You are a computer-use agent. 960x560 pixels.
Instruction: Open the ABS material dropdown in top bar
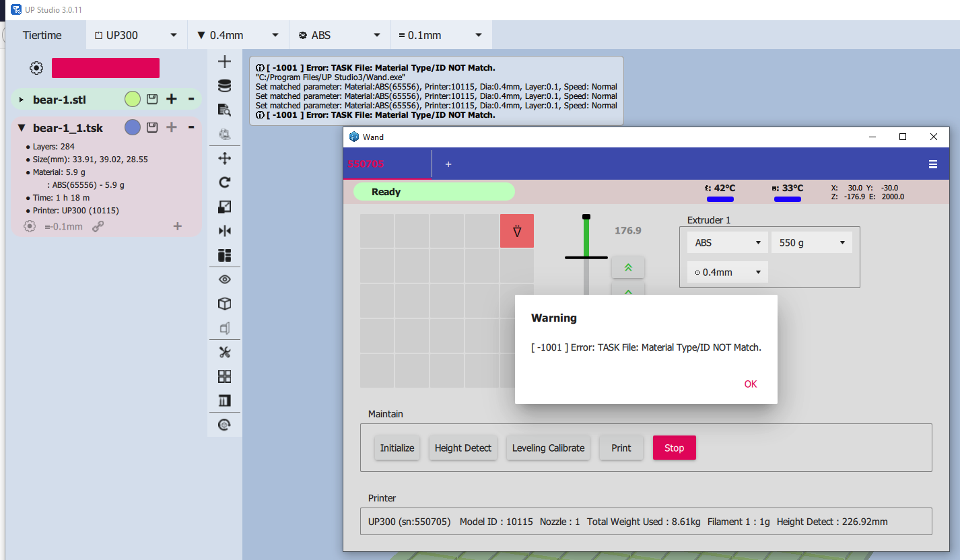[x=340, y=35]
